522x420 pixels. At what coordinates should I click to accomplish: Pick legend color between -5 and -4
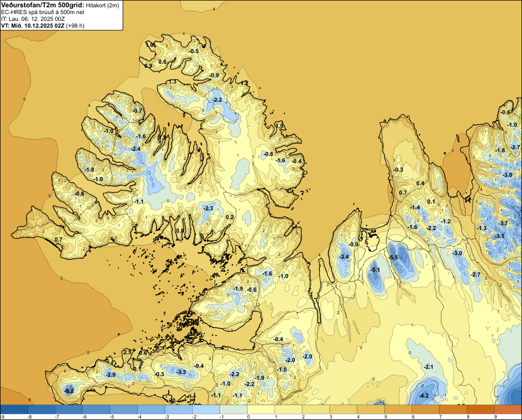tap(124, 409)
